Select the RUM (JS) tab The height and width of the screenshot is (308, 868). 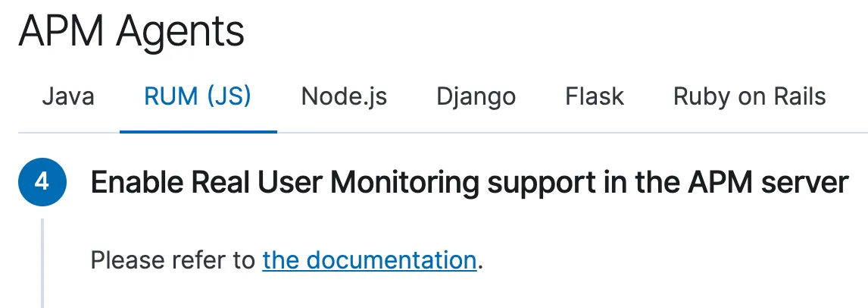(198, 97)
